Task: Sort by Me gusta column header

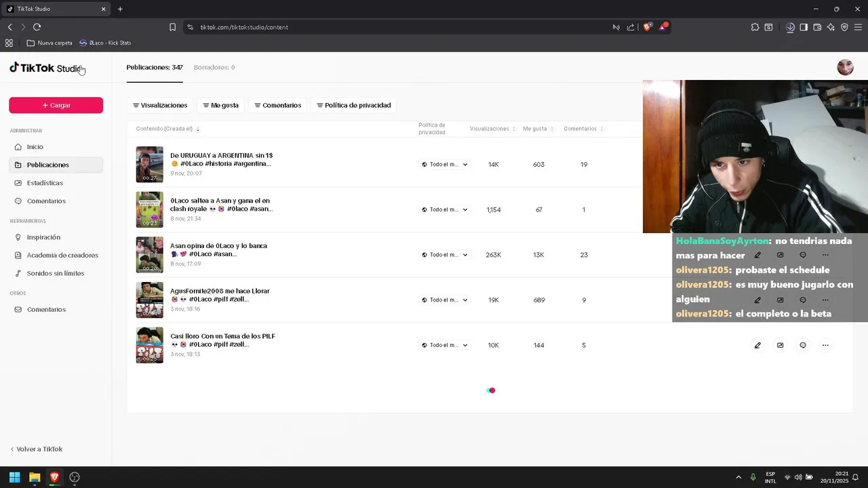Action: click(538, 129)
